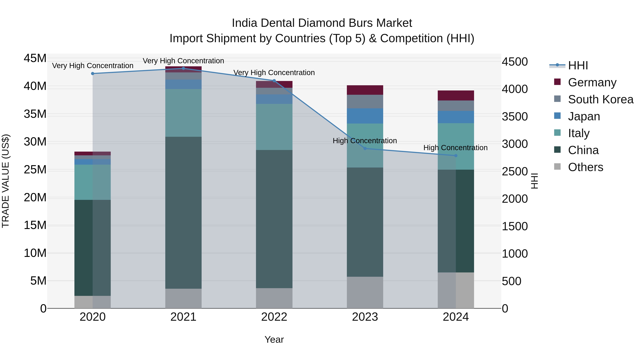This screenshot has height=362, width=644.
Task: Click the China segment of 2020 bar
Action: 93,248
